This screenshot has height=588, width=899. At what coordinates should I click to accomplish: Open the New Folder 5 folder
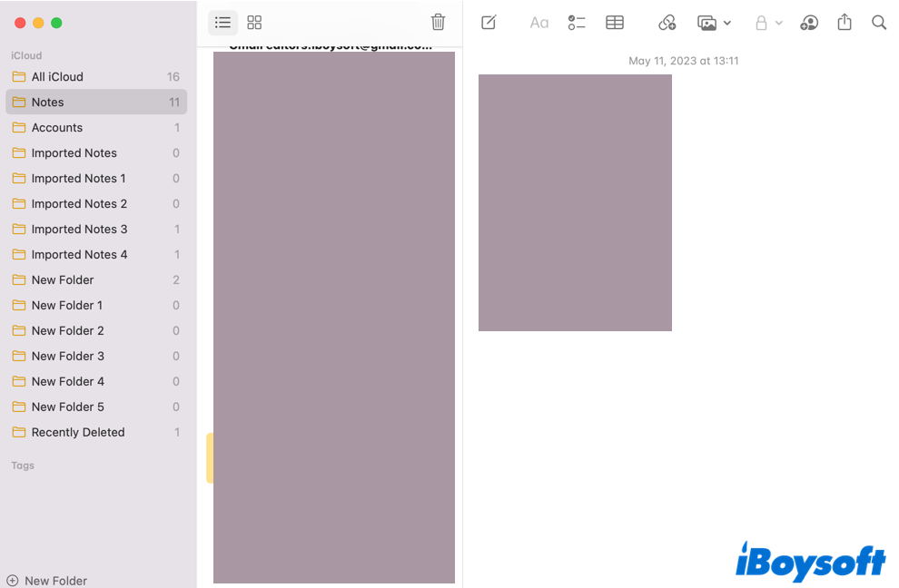[68, 407]
